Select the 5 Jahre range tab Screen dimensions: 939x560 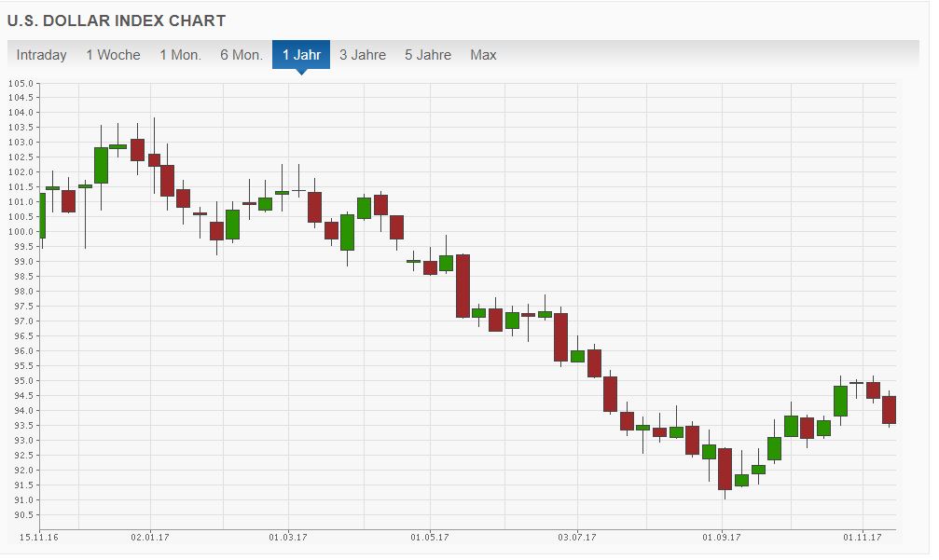428,55
